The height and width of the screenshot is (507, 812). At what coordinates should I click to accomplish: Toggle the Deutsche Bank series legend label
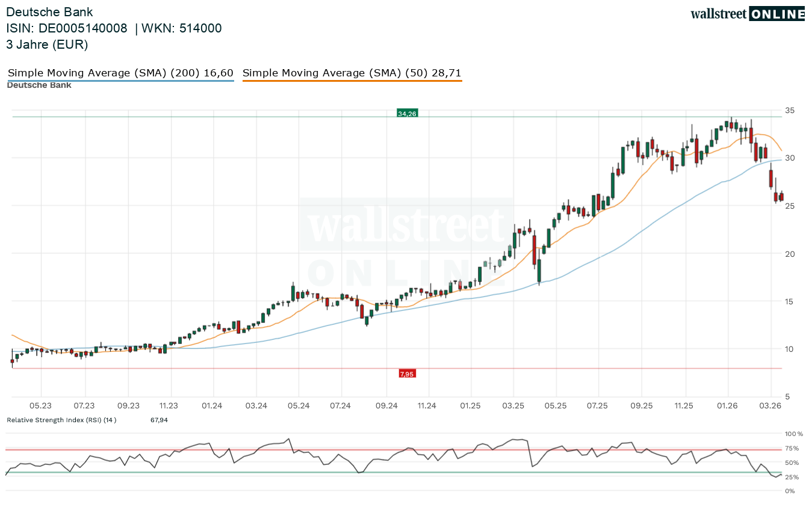pyautogui.click(x=39, y=85)
